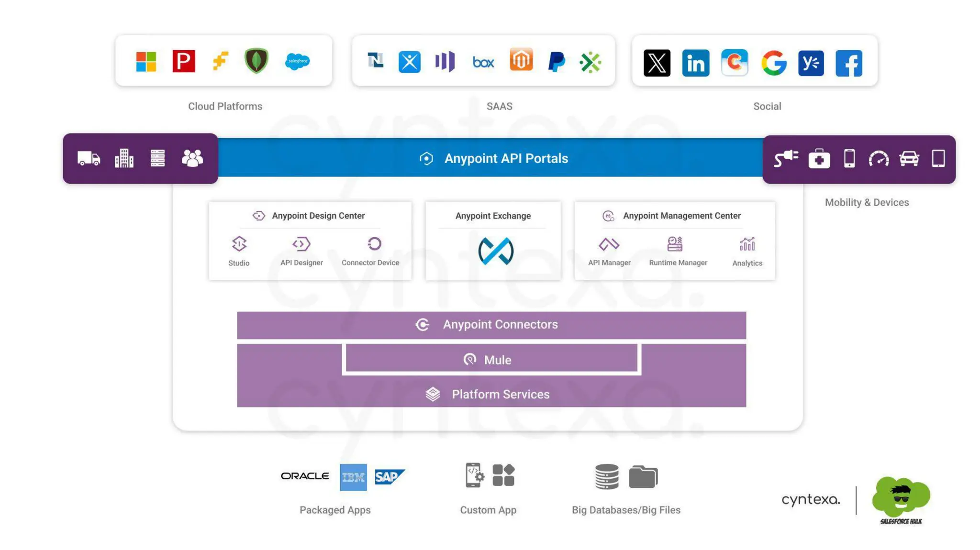This screenshot has width=980, height=550.
Task: Click the Anypoint Design Center heading
Action: tap(318, 216)
